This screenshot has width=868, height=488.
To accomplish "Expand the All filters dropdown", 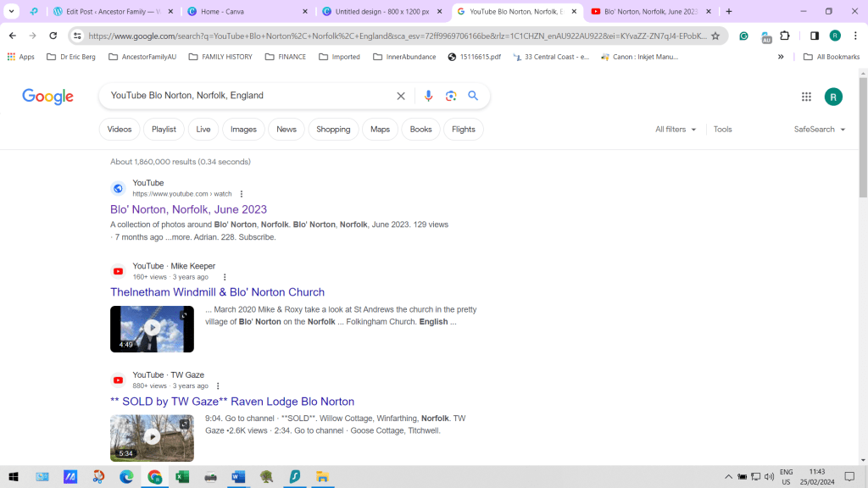I will click(676, 130).
